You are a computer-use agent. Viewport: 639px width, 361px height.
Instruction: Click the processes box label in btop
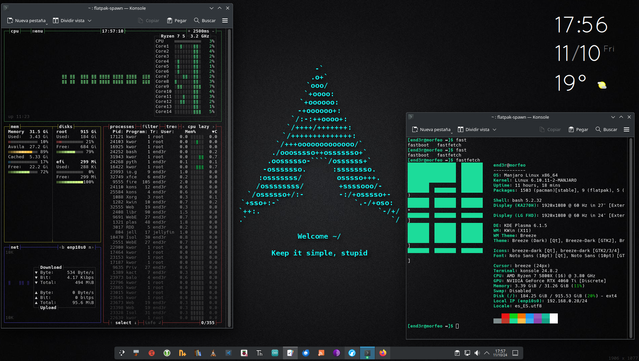pyautogui.click(x=121, y=126)
